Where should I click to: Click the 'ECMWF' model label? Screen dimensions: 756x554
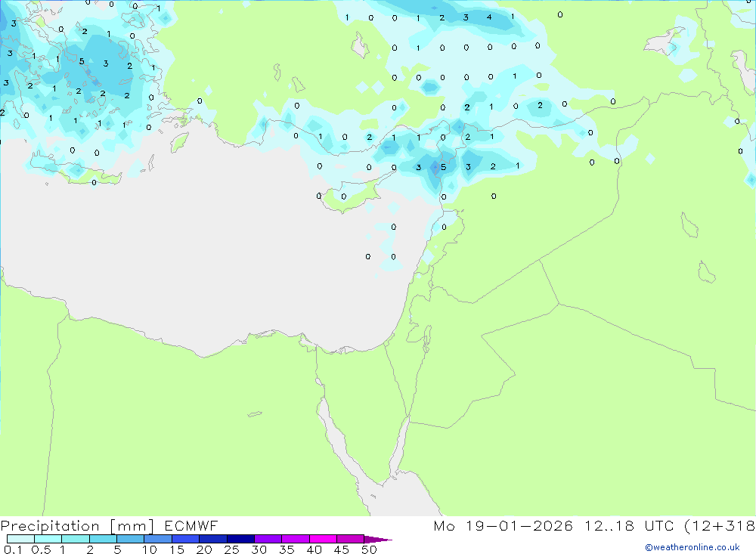[x=191, y=525]
